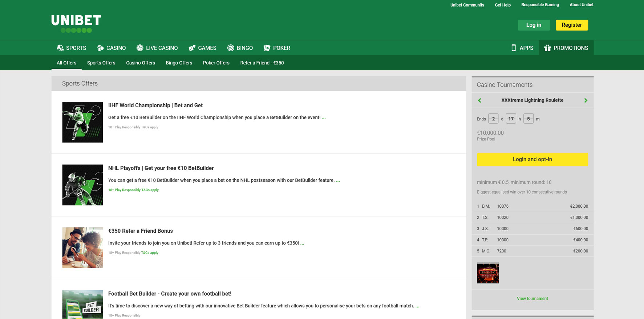Switch to Bingo Offers tab
The image size is (644, 319).
(179, 63)
